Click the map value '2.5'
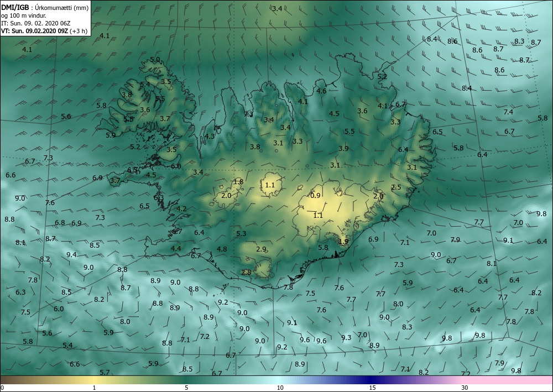This screenshot has height=392, width=553. pyautogui.click(x=396, y=187)
